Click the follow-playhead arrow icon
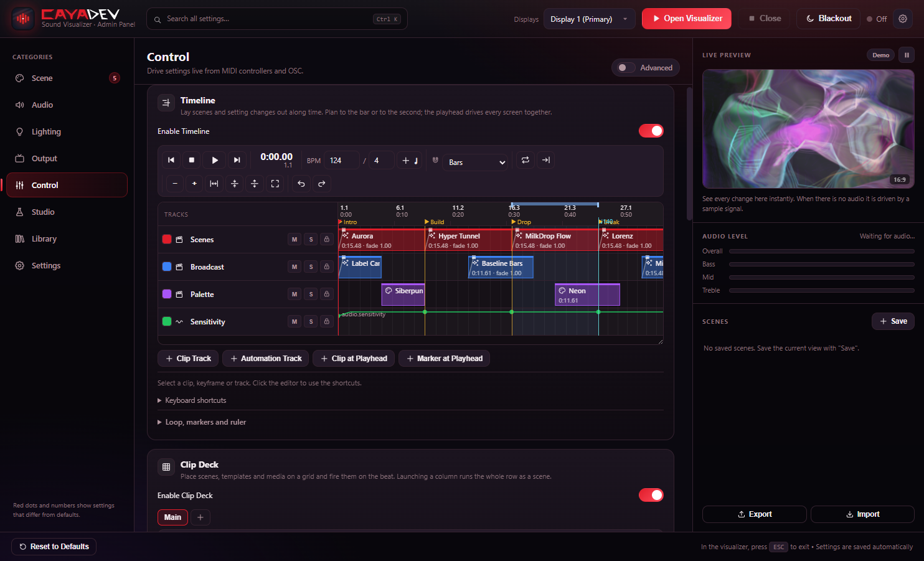The height and width of the screenshot is (561, 924). pyautogui.click(x=546, y=160)
